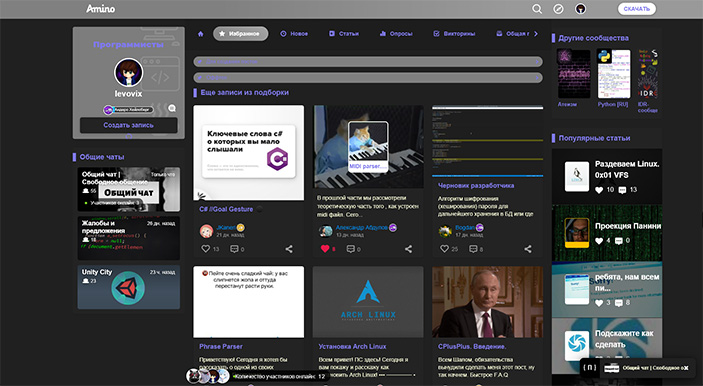Open CPlusPlus. Введение. post title
The height and width of the screenshot is (386, 703).
[472, 347]
